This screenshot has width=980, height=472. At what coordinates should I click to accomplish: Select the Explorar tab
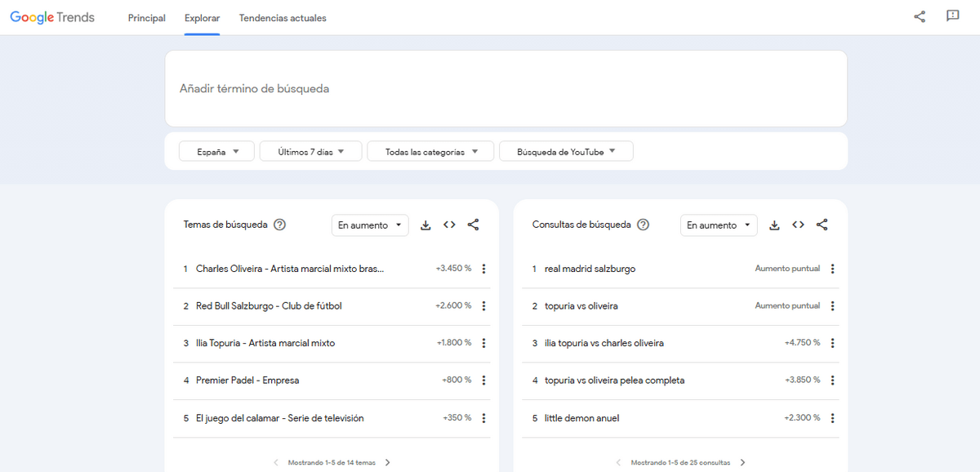[202, 18]
